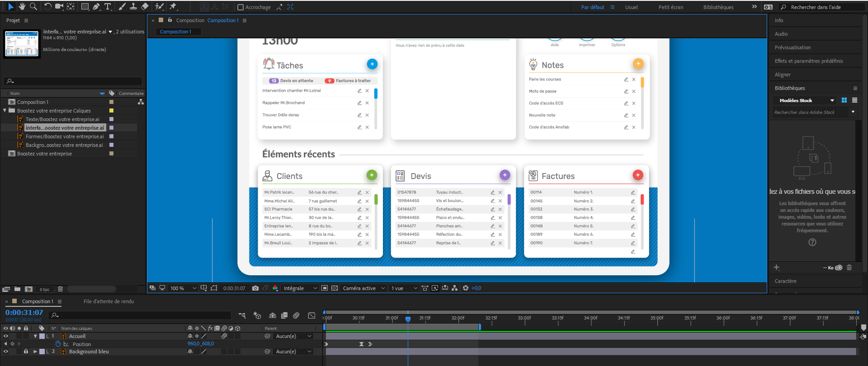868x366 pixels.
Task: Expand the Background bleu layer properties
Action: [x=35, y=352]
